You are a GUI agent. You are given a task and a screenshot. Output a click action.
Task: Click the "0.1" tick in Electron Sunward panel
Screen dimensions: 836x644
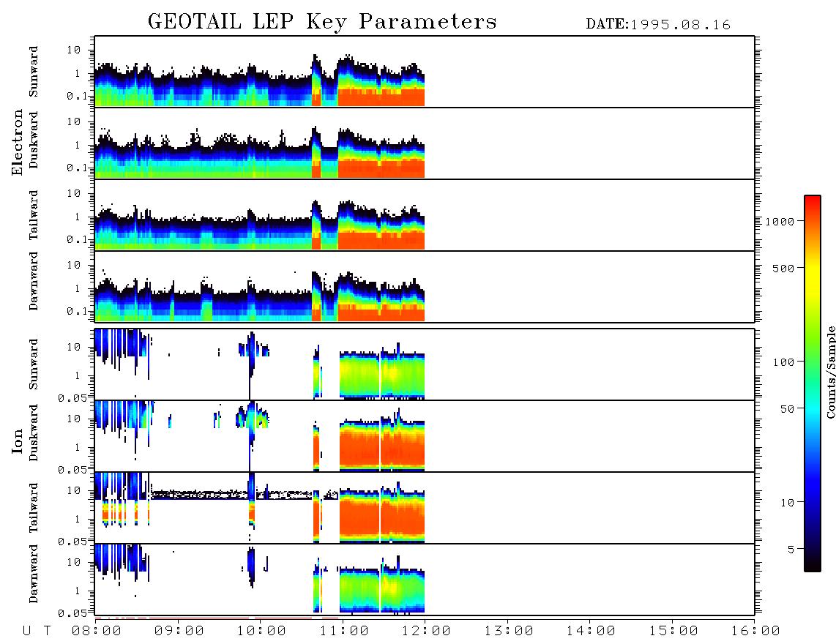(77, 96)
